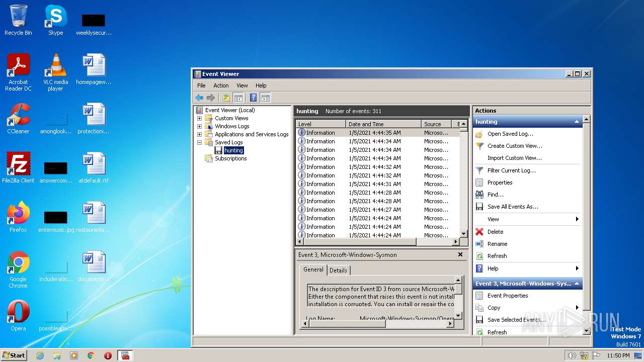
Task: Select event row at 4:44:31 AM
Action: point(377,184)
